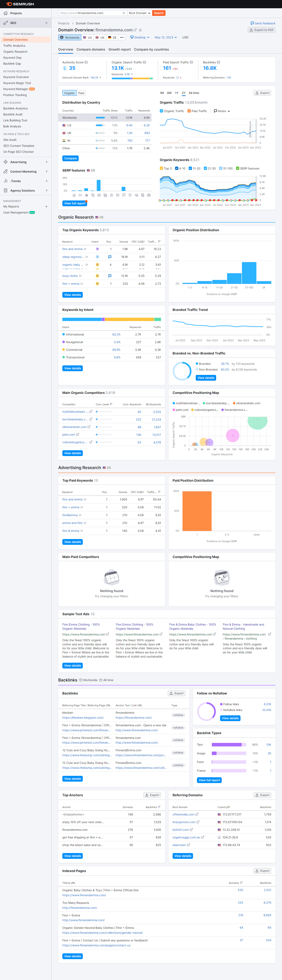Click Backlinks metric info icon
282x980 pixels.
click(218, 62)
